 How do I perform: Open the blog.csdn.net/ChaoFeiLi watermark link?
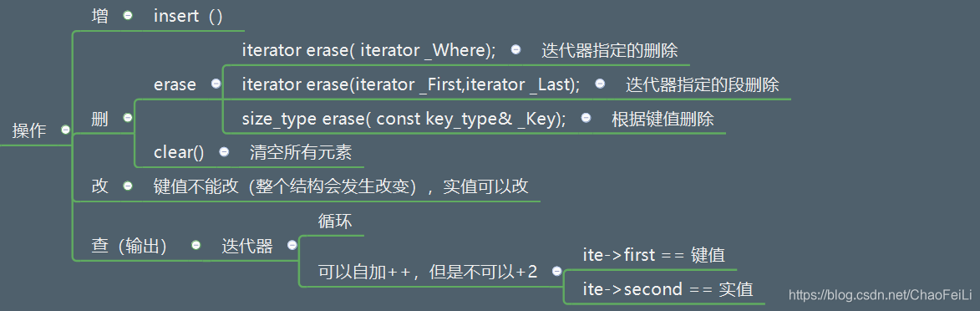pos(880,293)
